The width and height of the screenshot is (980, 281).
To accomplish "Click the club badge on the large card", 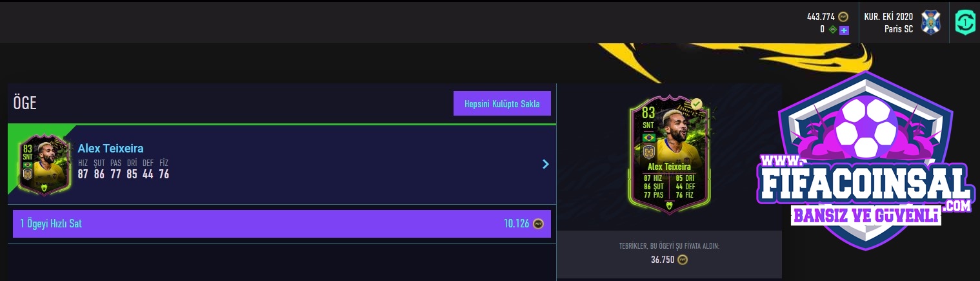I will coord(648,153).
